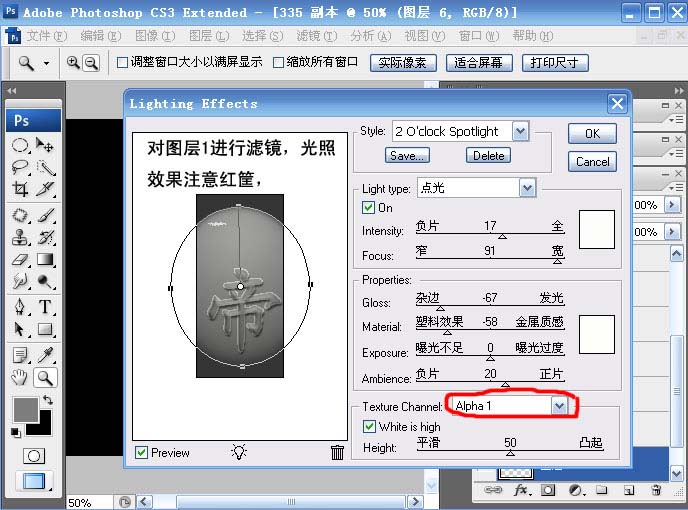Swap foreground and background colors
Viewport: 688px width, 510px height.
tap(48, 400)
